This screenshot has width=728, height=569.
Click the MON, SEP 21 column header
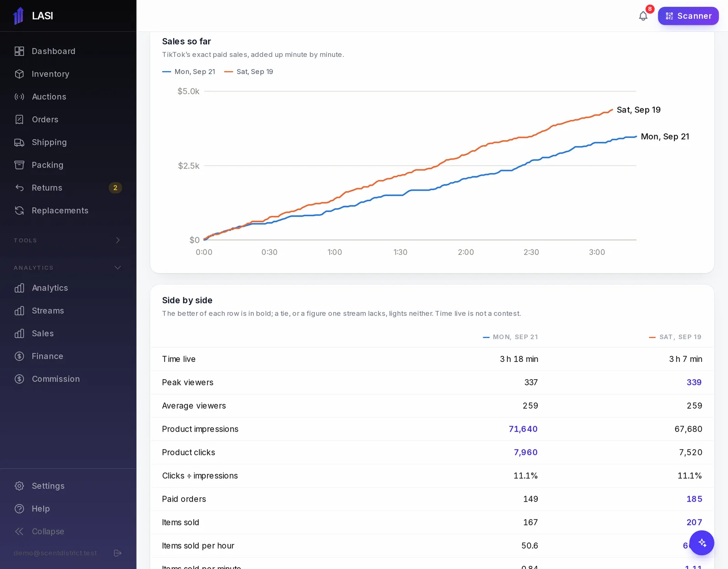coord(511,337)
